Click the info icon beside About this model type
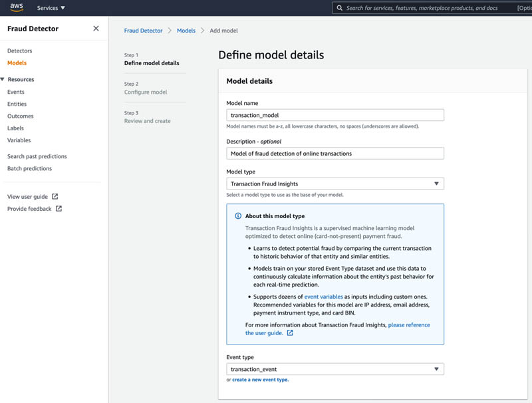Image resolution: width=532 pixels, height=403 pixels. pos(238,215)
